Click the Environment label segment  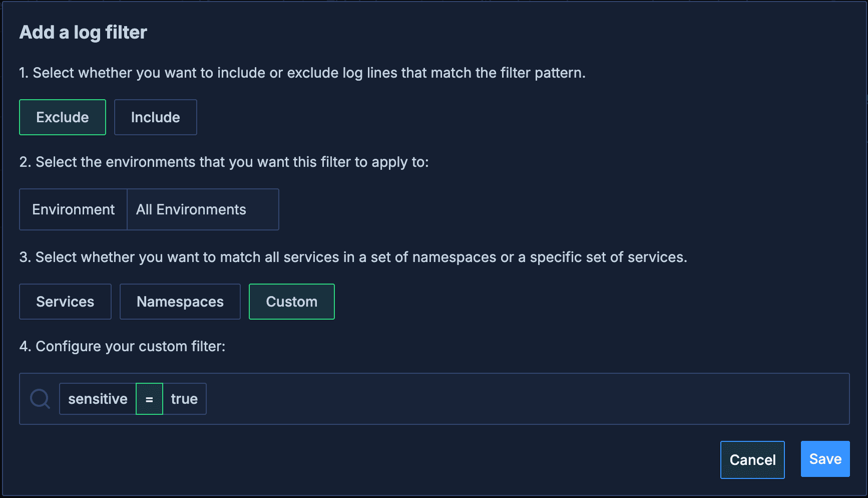[73, 209]
